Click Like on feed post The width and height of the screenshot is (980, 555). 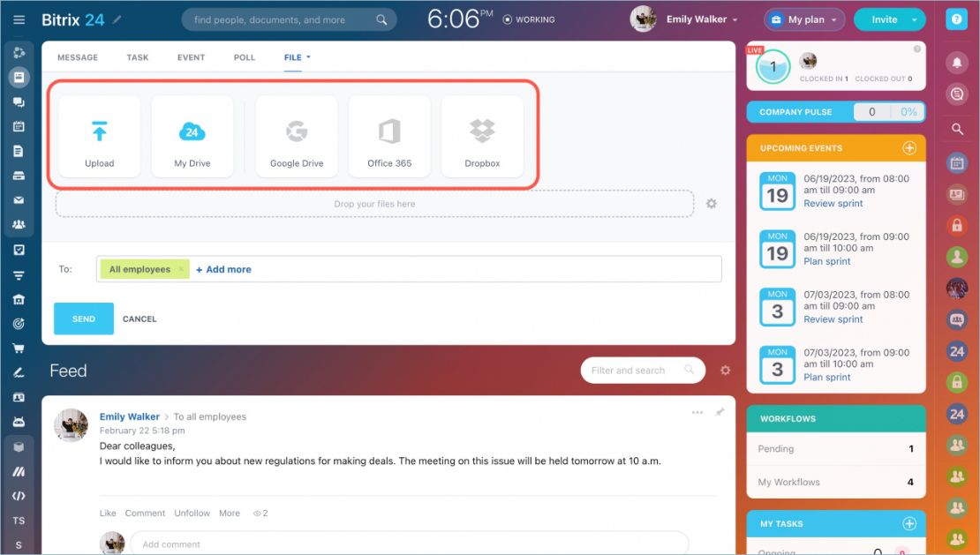coord(108,514)
